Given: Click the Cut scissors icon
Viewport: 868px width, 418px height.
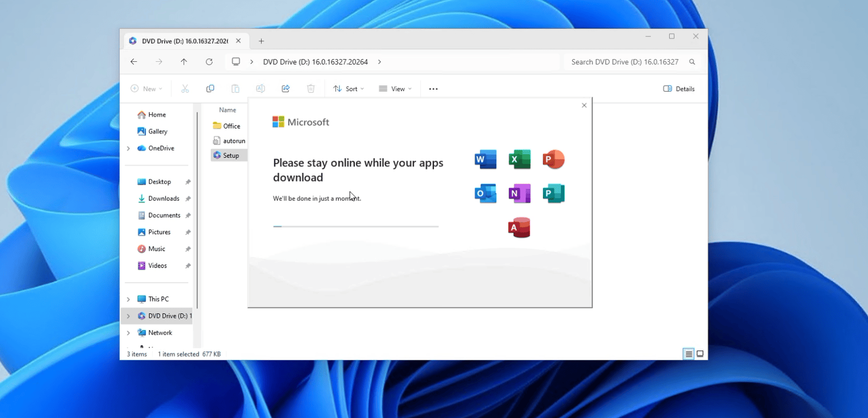Looking at the screenshot, I should coord(185,88).
